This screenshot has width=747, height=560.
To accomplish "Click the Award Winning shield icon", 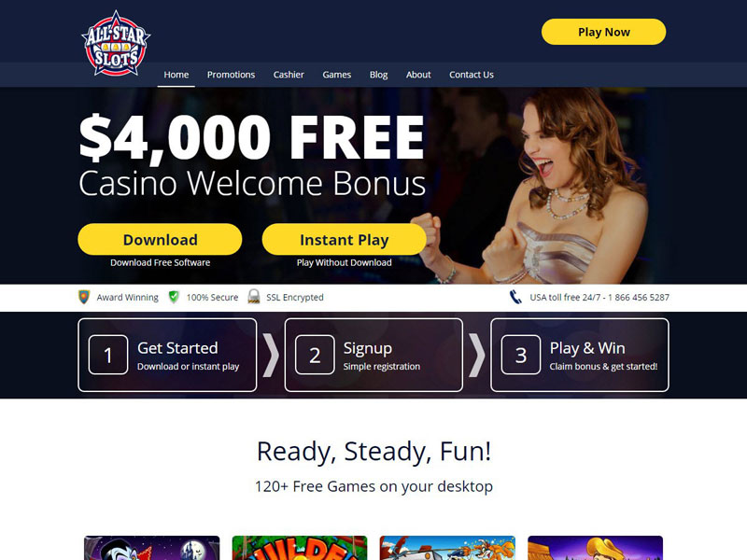I will tap(84, 297).
